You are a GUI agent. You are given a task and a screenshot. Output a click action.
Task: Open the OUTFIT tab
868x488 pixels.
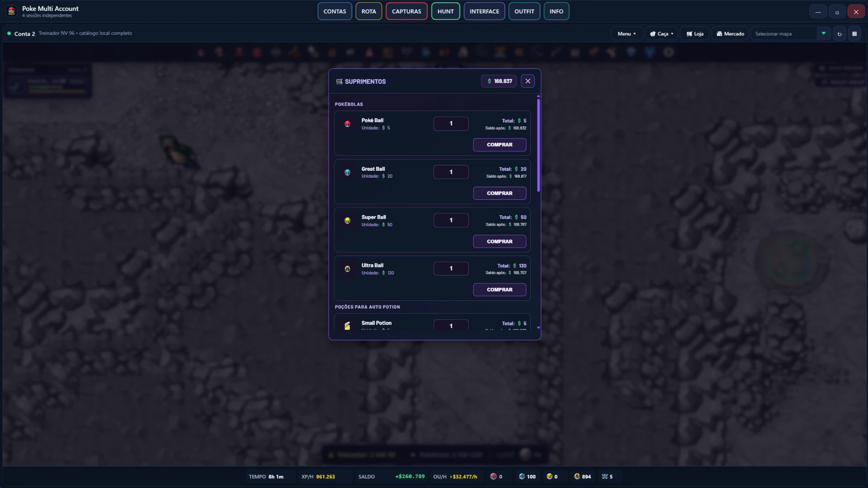tap(524, 11)
